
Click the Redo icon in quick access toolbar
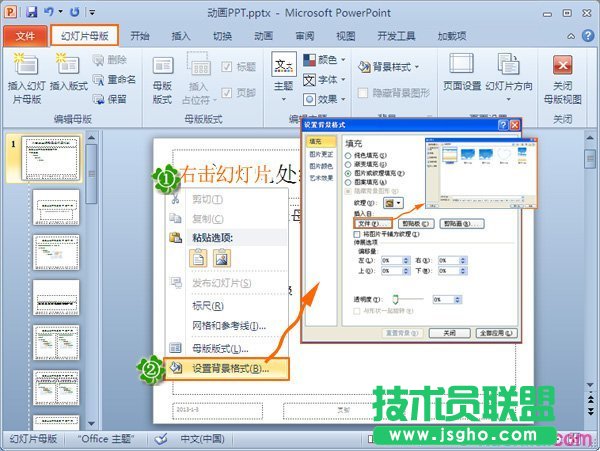pos(75,12)
